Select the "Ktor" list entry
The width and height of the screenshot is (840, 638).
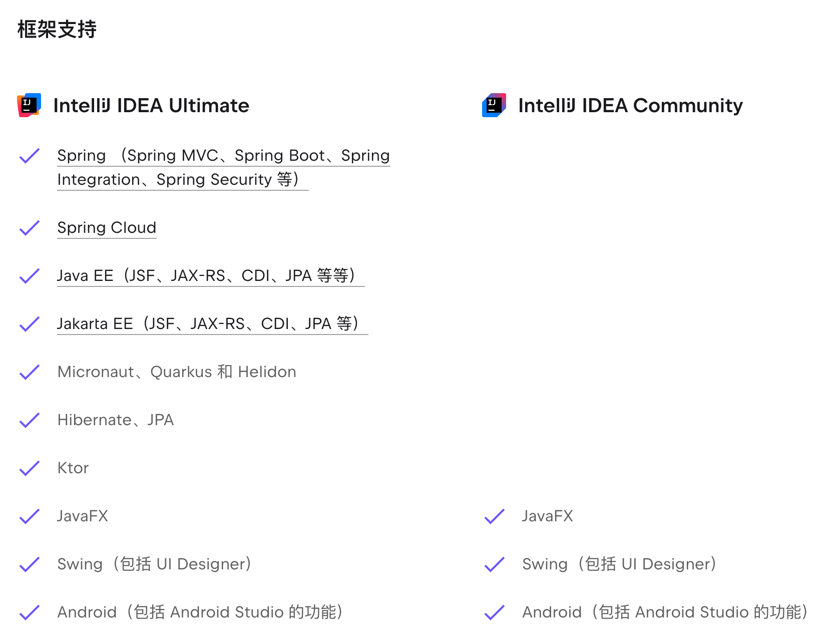click(73, 468)
